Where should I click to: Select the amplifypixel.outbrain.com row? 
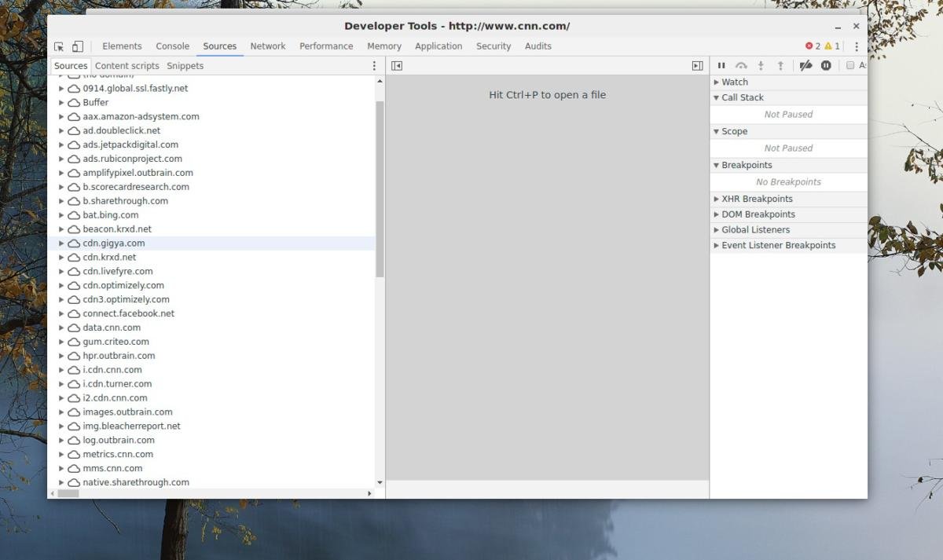coord(211,173)
